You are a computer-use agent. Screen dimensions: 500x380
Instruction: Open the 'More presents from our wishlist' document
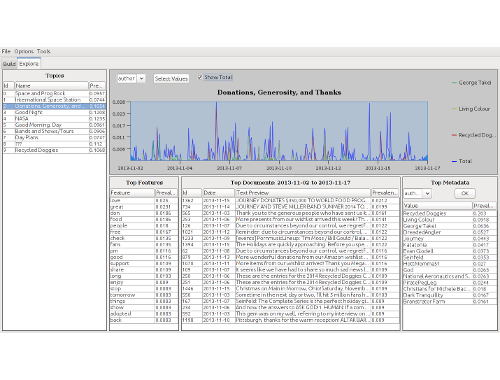[290, 219]
